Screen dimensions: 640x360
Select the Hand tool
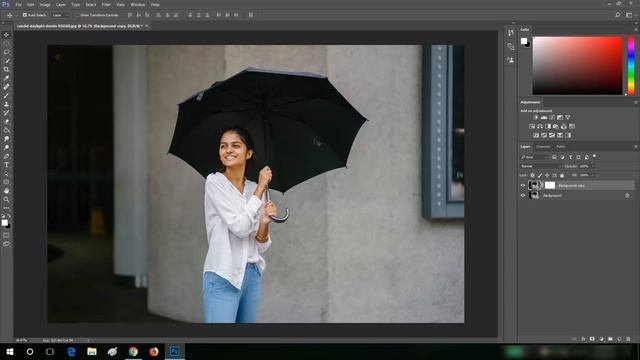point(6,191)
